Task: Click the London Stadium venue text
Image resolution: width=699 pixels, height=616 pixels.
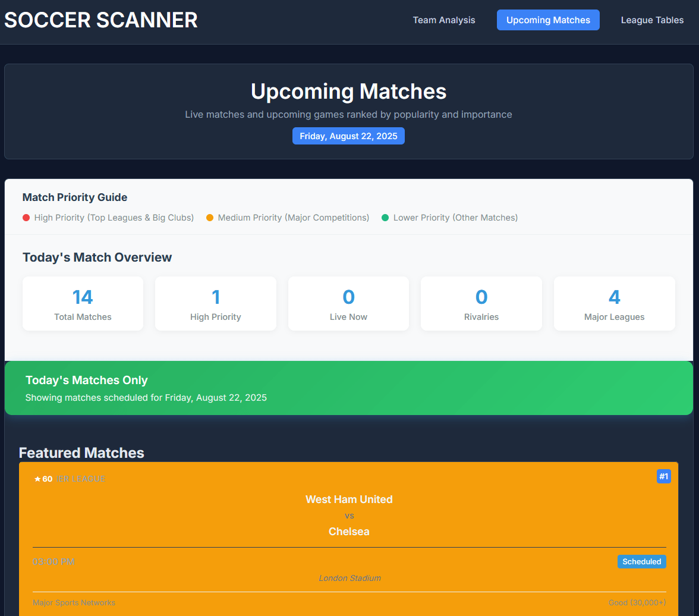Action: [x=349, y=578]
